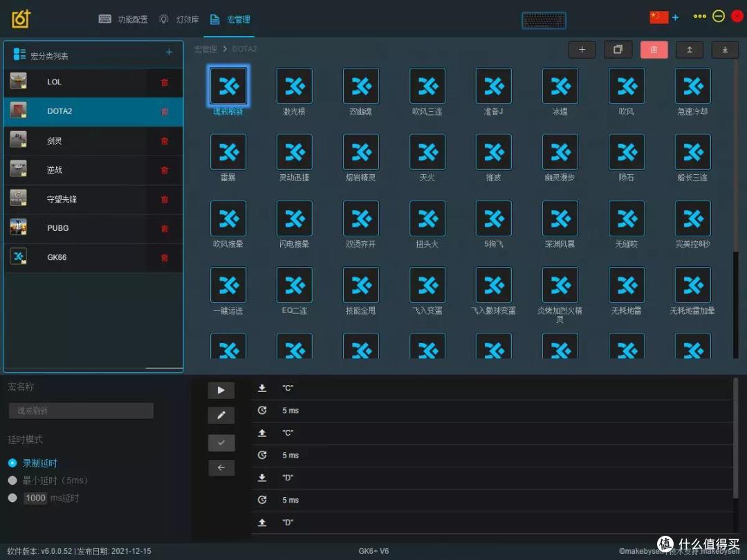Viewport: 747px width, 560px height.
Task: Delete the PUBG category via trash icon
Action: [165, 229]
